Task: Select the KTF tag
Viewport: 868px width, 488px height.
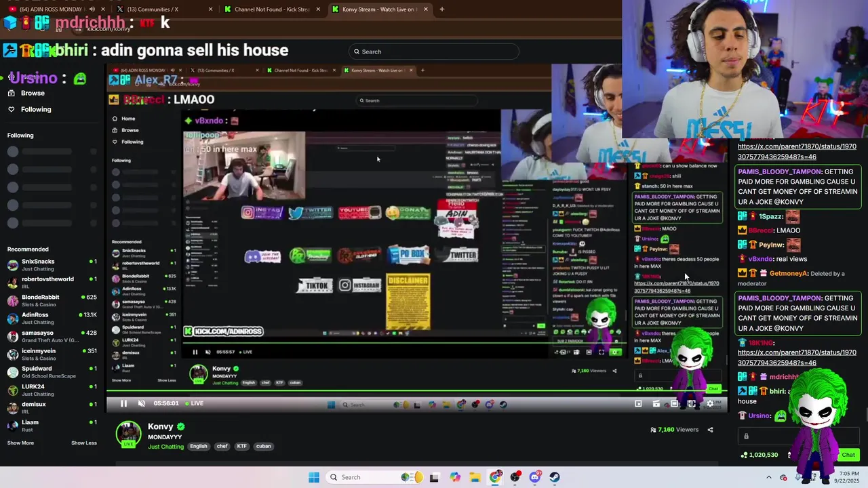Action: pyautogui.click(x=241, y=446)
